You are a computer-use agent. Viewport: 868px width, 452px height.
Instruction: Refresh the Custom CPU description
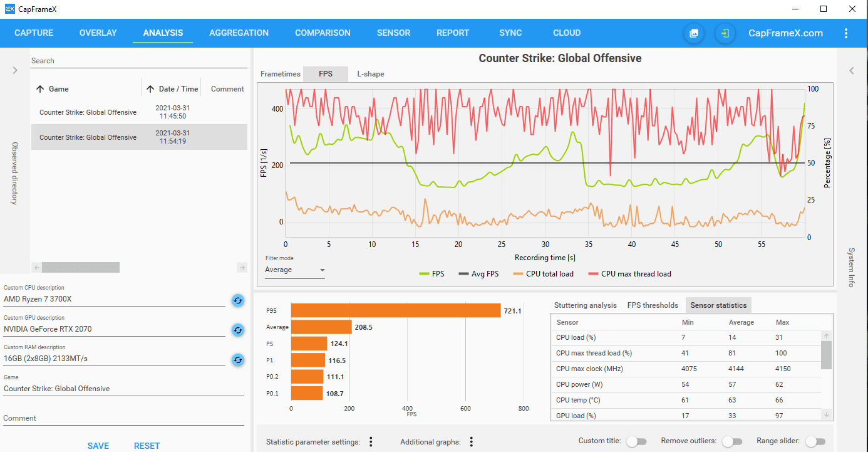pyautogui.click(x=238, y=300)
